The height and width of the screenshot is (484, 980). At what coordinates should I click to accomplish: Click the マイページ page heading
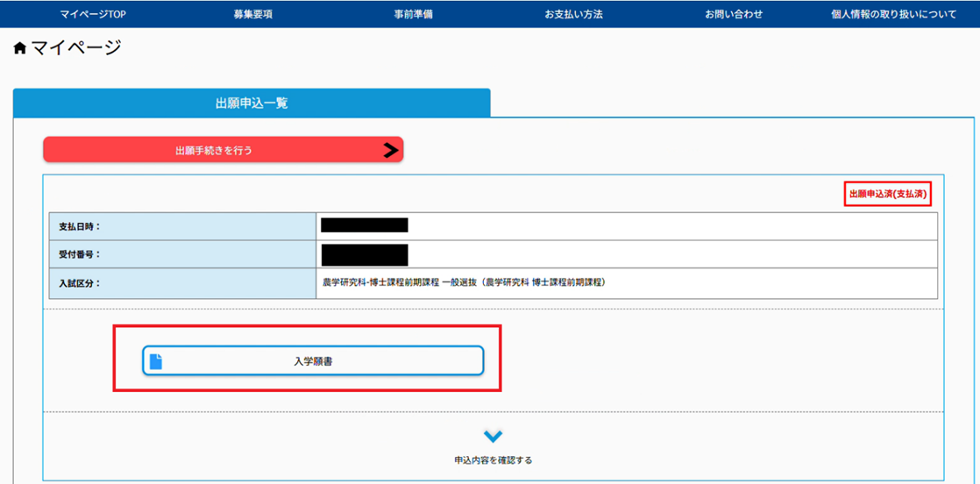76,49
